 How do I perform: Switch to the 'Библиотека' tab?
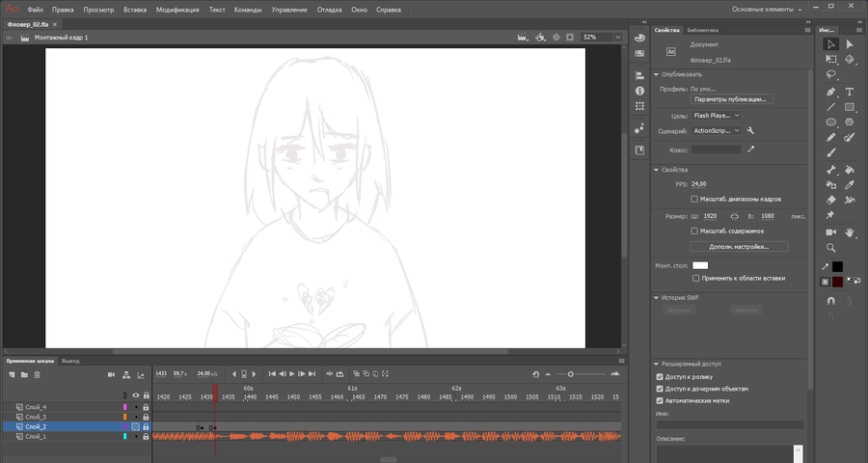[702, 30]
